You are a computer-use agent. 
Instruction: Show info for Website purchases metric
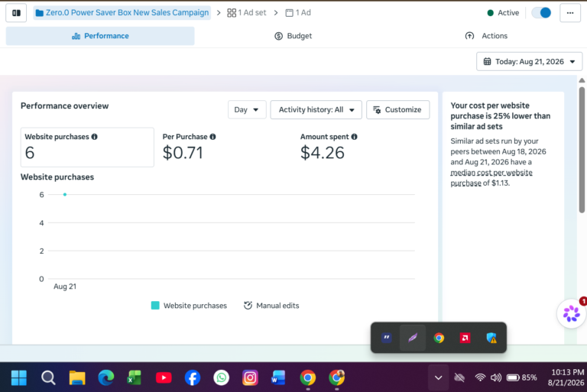point(94,137)
